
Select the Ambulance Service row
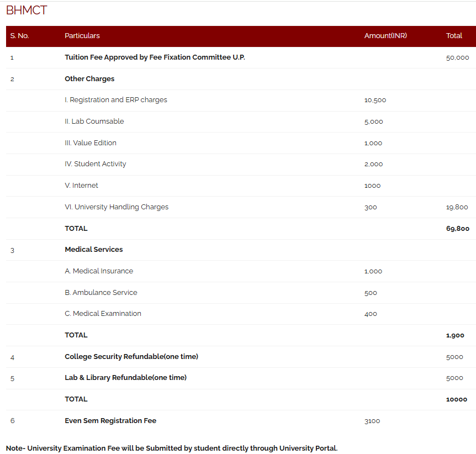tap(101, 293)
